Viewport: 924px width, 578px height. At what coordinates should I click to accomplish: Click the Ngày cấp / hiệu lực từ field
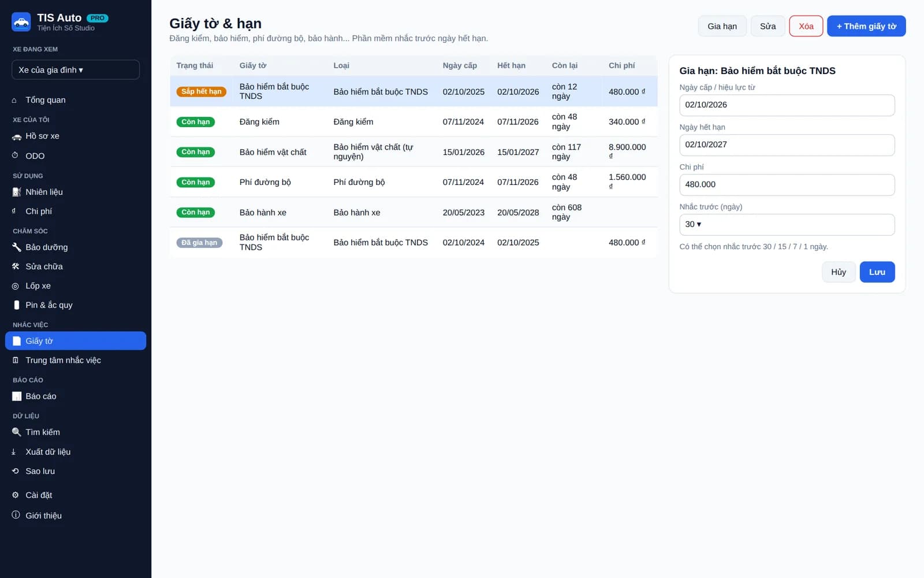787,105
